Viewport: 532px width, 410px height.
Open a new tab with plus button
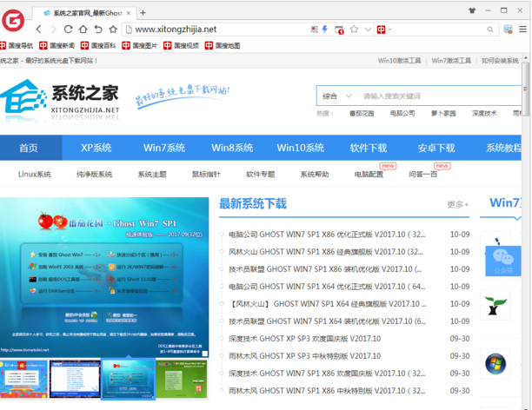click(x=143, y=13)
